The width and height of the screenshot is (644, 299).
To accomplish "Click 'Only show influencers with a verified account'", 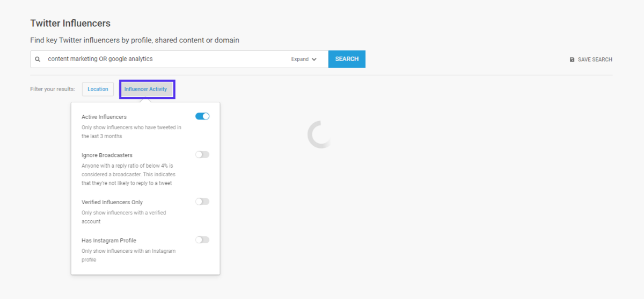I will (x=124, y=217).
